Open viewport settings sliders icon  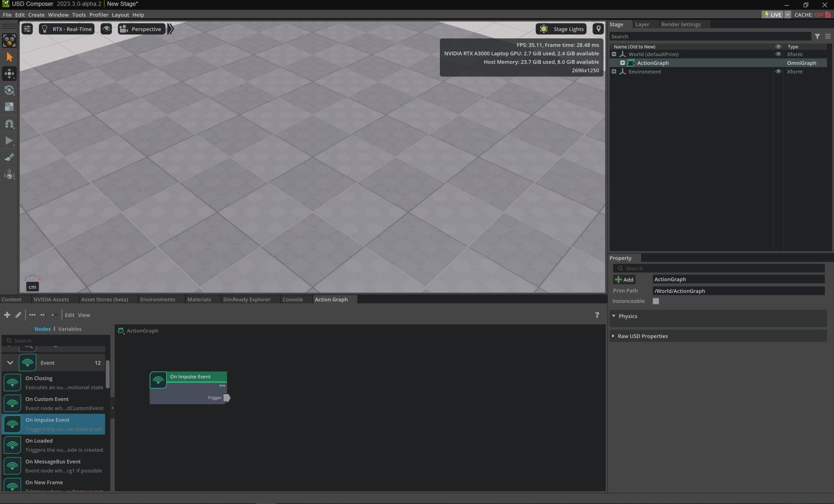click(27, 29)
